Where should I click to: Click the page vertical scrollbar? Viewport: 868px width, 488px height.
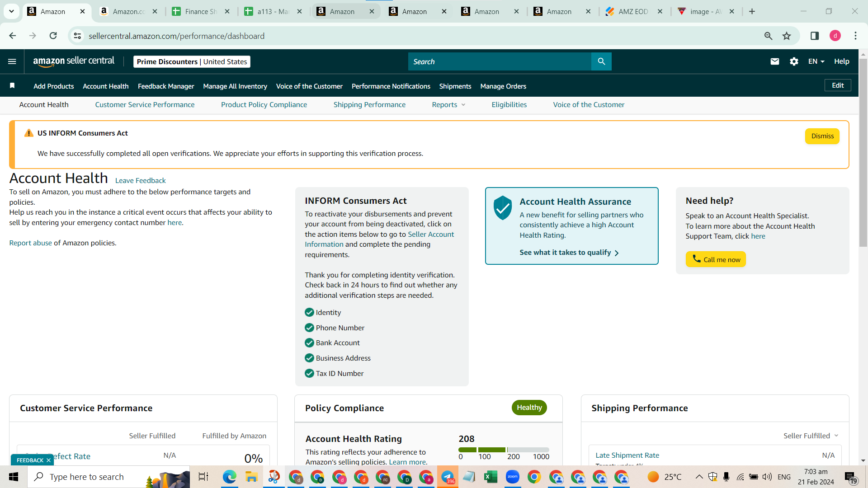click(863, 154)
